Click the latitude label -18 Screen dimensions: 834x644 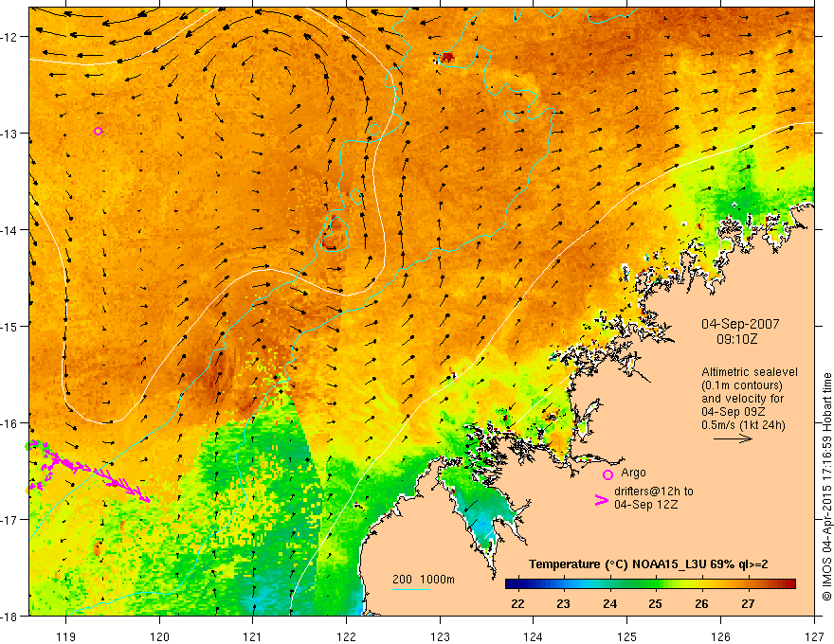[x=9, y=616]
